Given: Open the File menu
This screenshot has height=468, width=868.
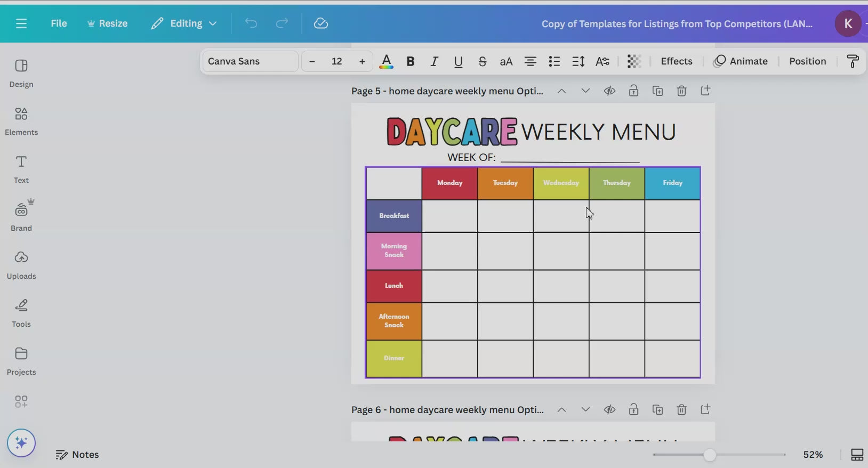Looking at the screenshot, I should coord(59,23).
